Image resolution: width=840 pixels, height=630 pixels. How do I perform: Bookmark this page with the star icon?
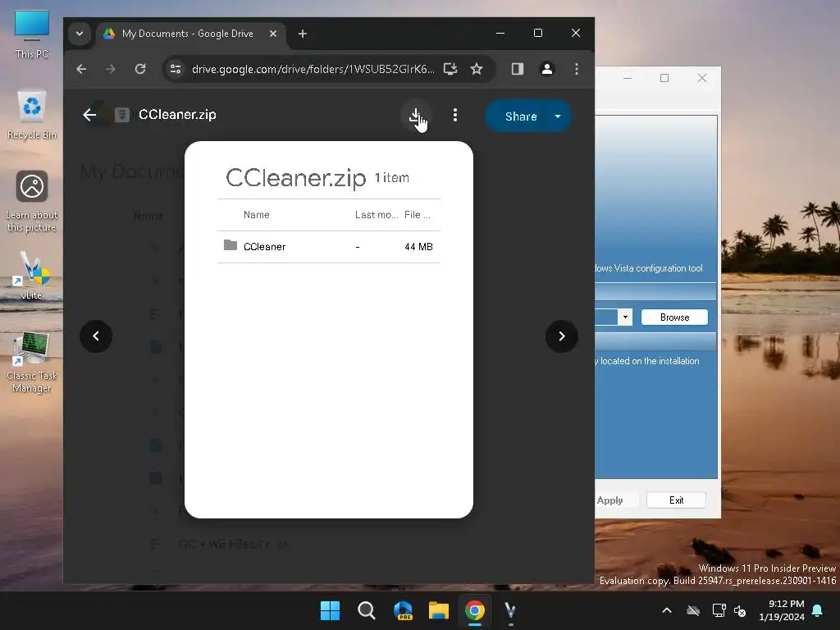click(x=477, y=69)
